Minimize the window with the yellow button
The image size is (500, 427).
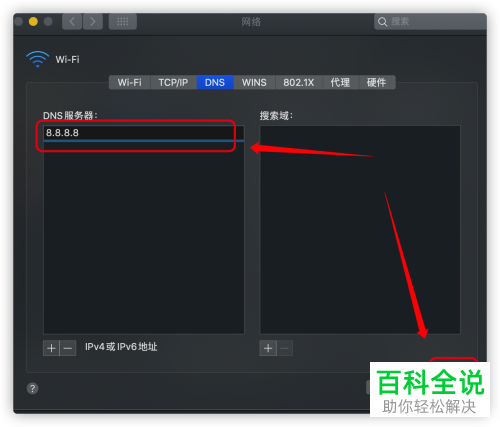pyautogui.click(x=33, y=22)
